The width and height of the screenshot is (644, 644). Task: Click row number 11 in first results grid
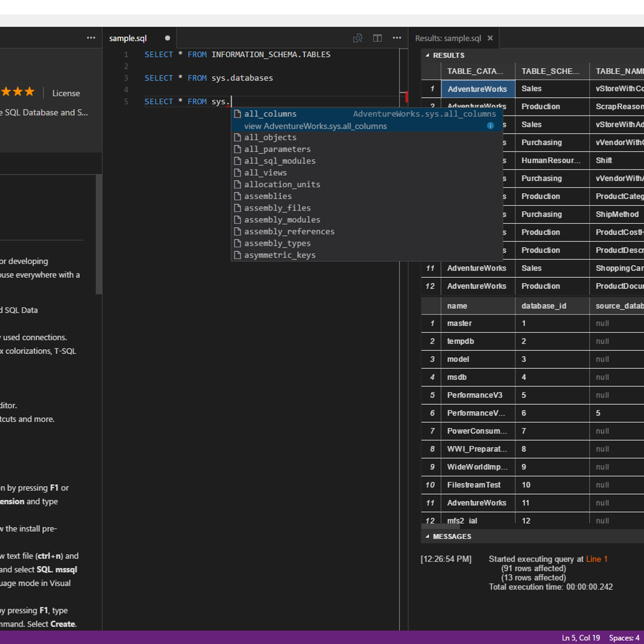pos(431,268)
